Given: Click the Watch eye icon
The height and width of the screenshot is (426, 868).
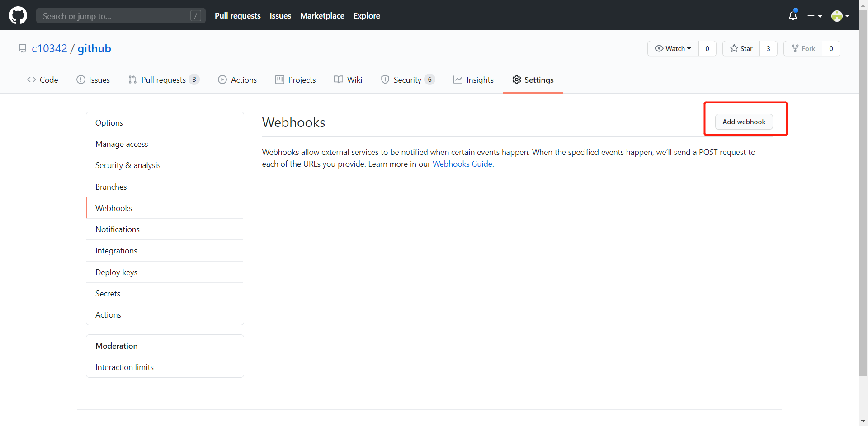Looking at the screenshot, I should pyautogui.click(x=659, y=48).
